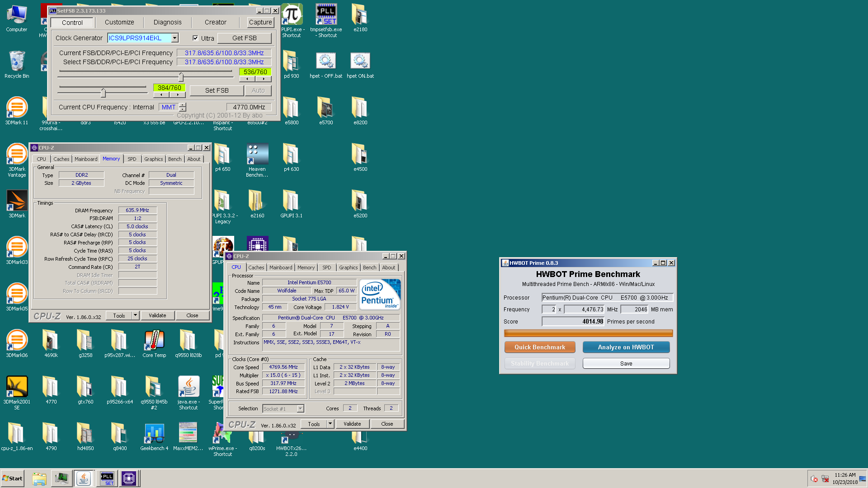
Task: Click the 384/760 slider thumb
Action: click(103, 93)
